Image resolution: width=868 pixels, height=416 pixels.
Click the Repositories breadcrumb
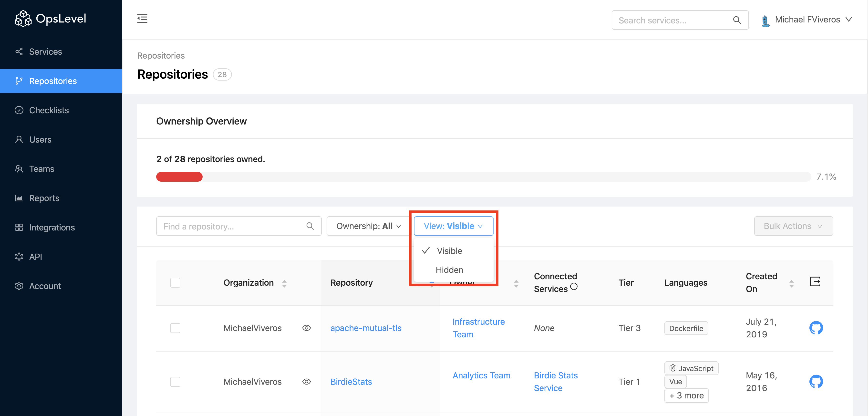click(x=161, y=56)
